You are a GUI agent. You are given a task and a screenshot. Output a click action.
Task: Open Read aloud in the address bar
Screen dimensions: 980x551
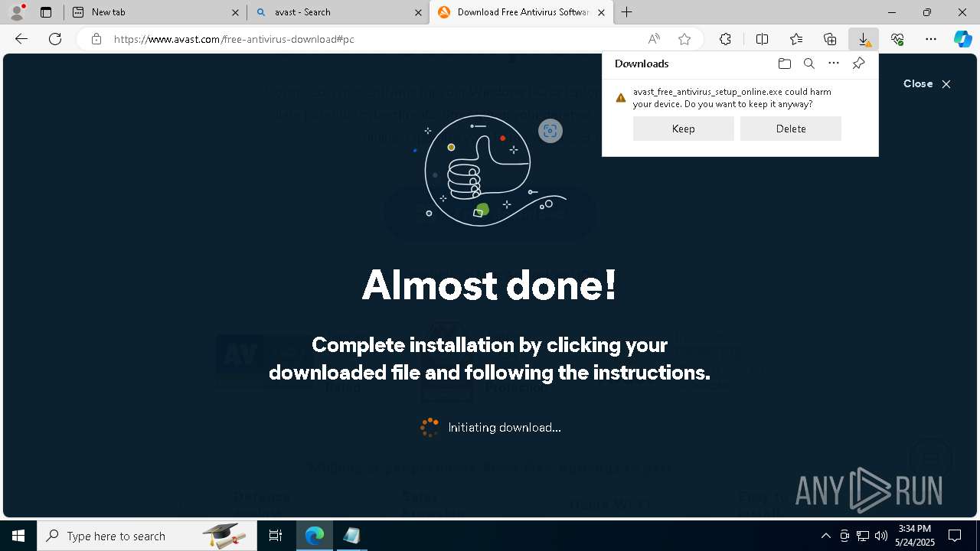tap(654, 39)
